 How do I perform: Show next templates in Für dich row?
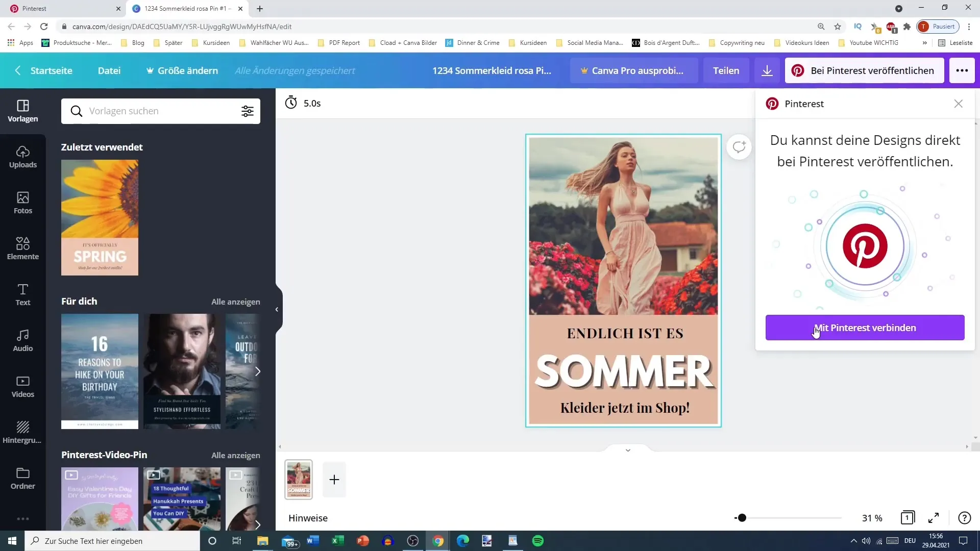click(258, 371)
